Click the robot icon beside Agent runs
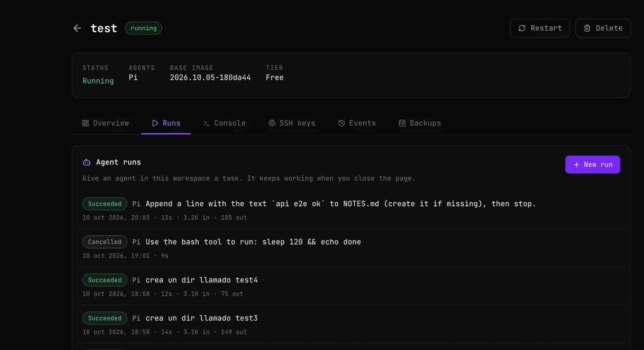Image resolution: width=644 pixels, height=350 pixels. point(86,162)
